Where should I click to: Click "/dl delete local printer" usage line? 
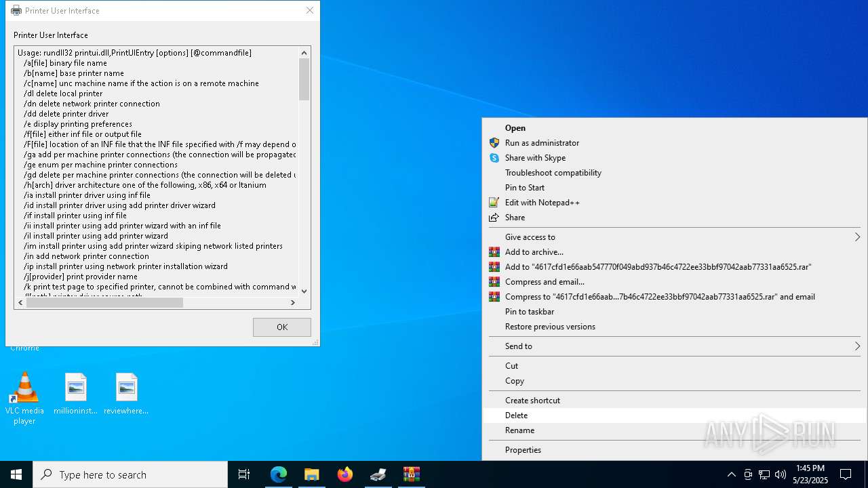tap(63, 94)
